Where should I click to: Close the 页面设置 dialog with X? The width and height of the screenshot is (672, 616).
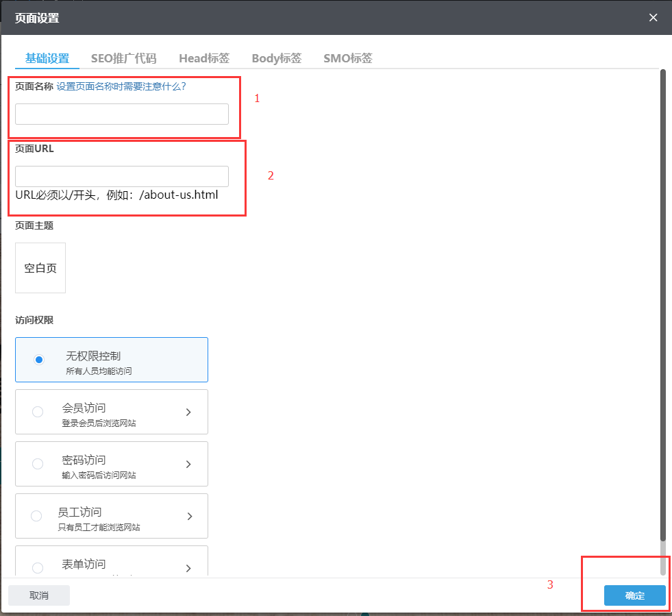[x=653, y=18]
